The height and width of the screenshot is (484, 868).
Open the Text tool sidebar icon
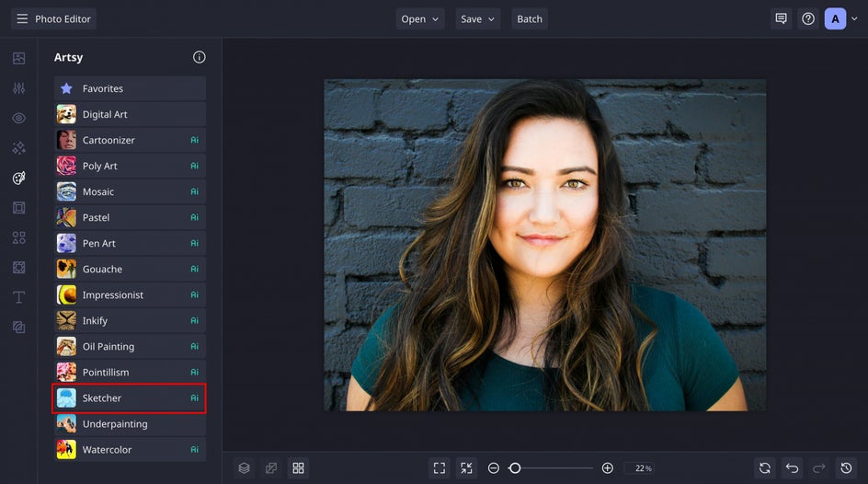18,297
